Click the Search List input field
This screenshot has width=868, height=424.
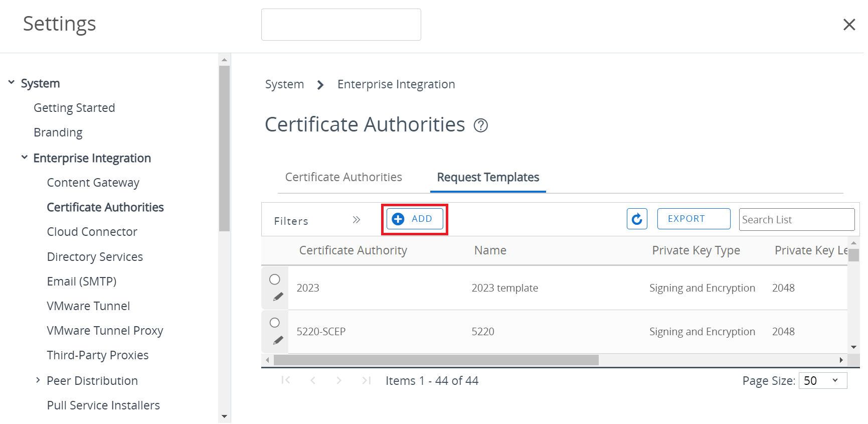[x=796, y=220]
